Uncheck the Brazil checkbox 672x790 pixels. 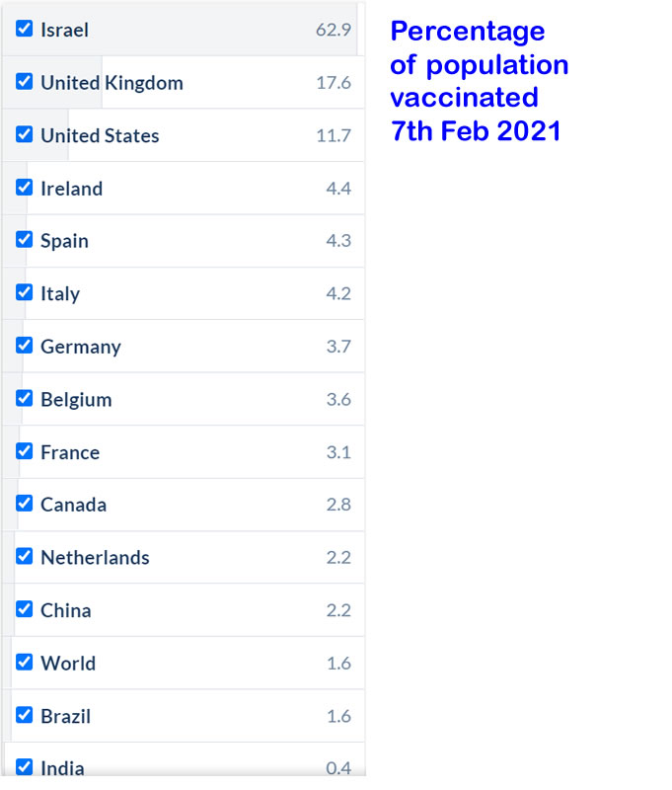click(25, 715)
